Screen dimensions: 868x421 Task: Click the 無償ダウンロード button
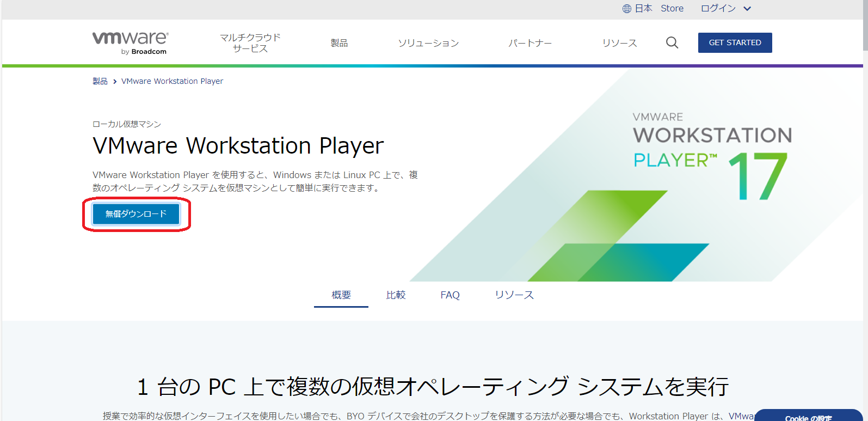(x=136, y=214)
